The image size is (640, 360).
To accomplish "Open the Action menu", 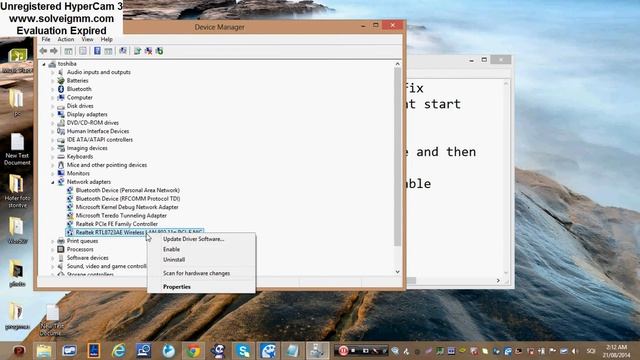I will click(x=65, y=40).
